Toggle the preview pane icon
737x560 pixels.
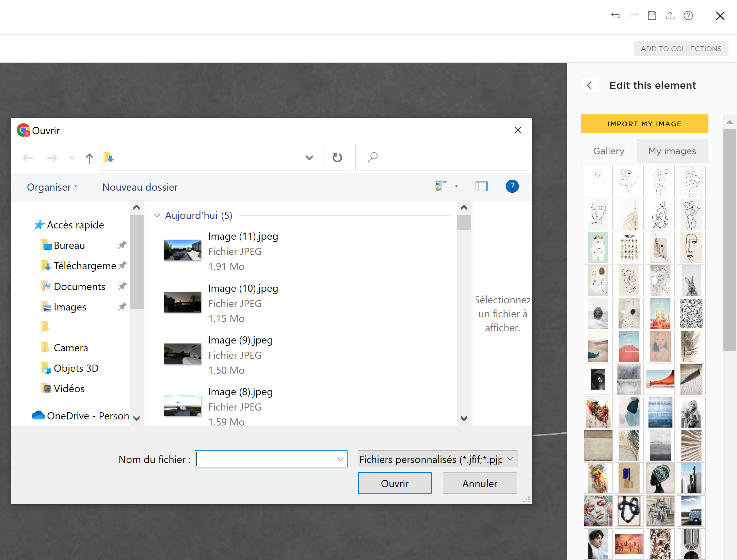point(481,186)
